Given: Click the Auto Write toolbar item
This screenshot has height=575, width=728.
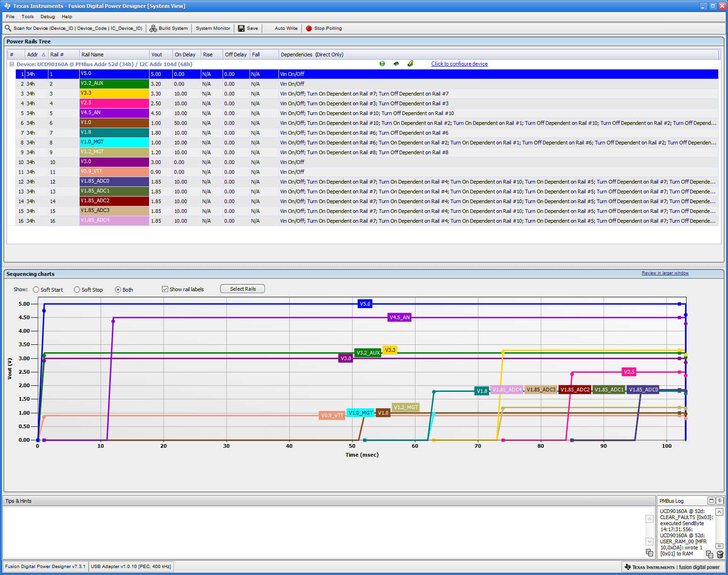Looking at the screenshot, I should point(286,28).
